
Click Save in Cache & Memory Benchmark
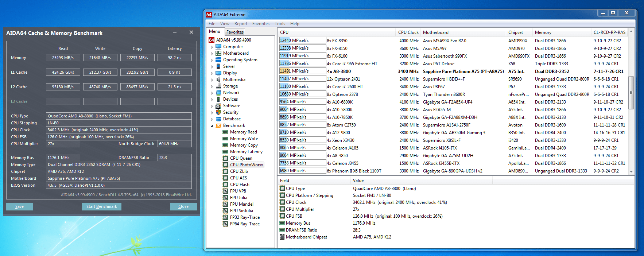point(20,206)
